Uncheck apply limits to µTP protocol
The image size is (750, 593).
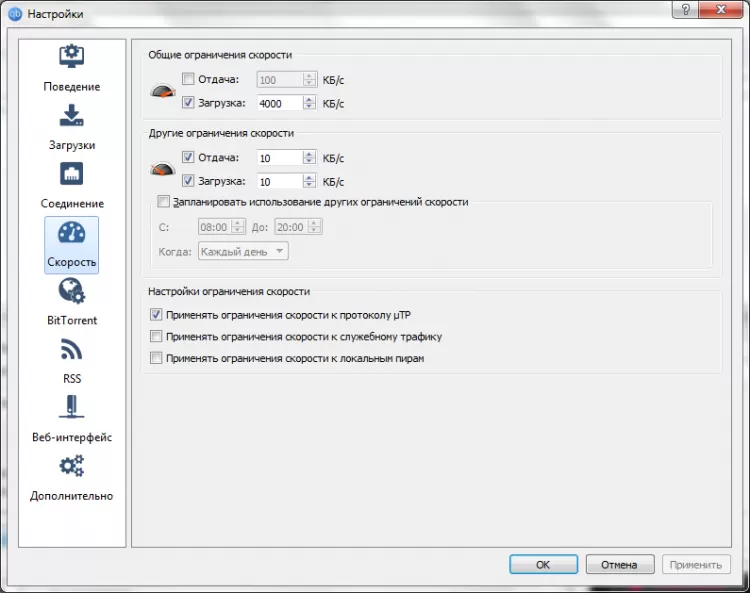tap(156, 314)
